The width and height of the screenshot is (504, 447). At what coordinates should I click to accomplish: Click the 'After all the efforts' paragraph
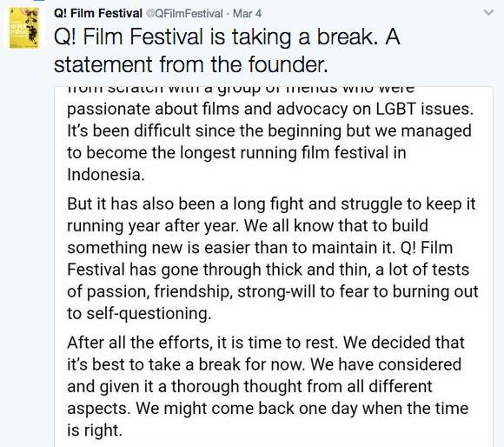pos(268,386)
